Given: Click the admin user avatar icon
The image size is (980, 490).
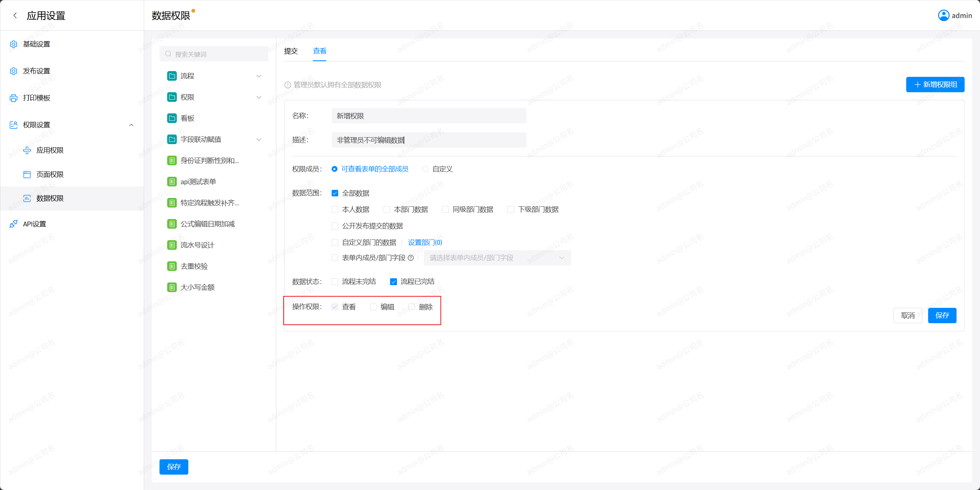Looking at the screenshot, I should (x=943, y=15).
